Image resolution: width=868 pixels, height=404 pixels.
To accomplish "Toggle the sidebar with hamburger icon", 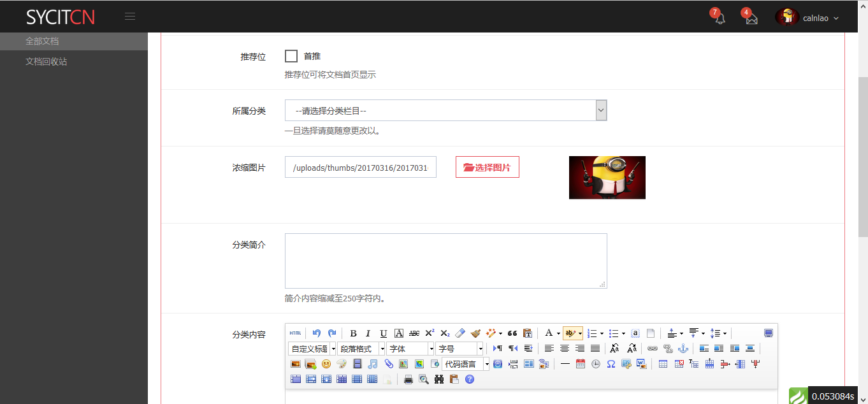I will 130,17.
